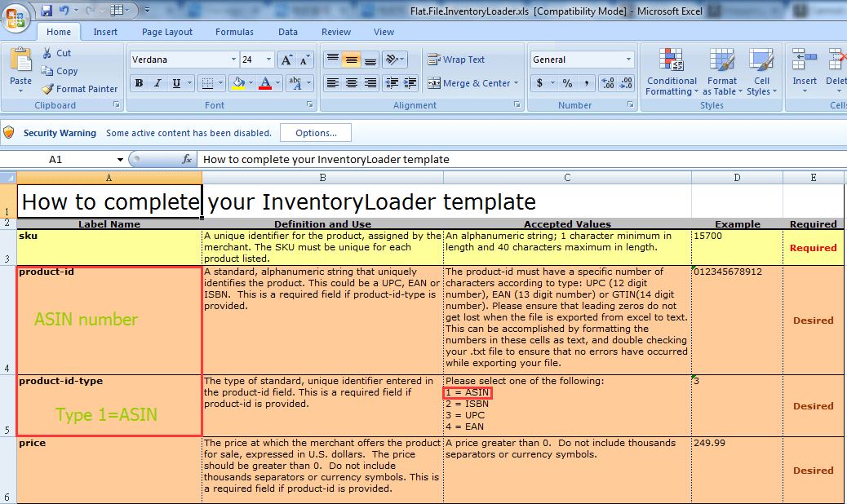
Task: Open the Customize Quick Access Toolbar arrow
Action: coord(147,11)
